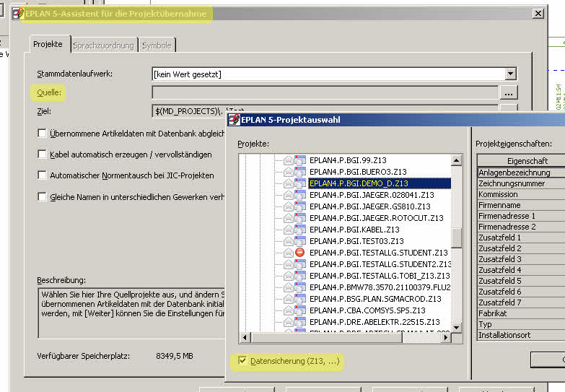565x392 pixels.
Task: Click project list horizontal scrollbar thumb
Action: click(326, 338)
